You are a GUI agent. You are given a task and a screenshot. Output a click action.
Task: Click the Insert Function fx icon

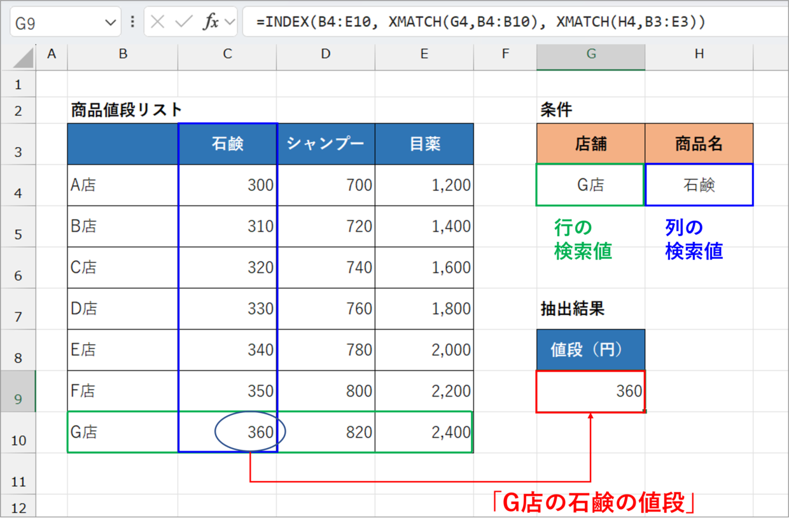[211, 22]
